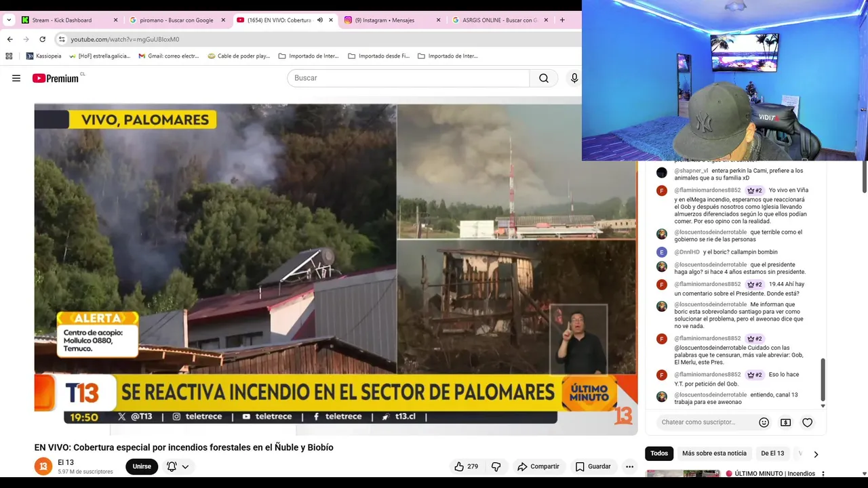The width and height of the screenshot is (868, 488).
Task: Click the Compartir button
Action: tap(538, 466)
